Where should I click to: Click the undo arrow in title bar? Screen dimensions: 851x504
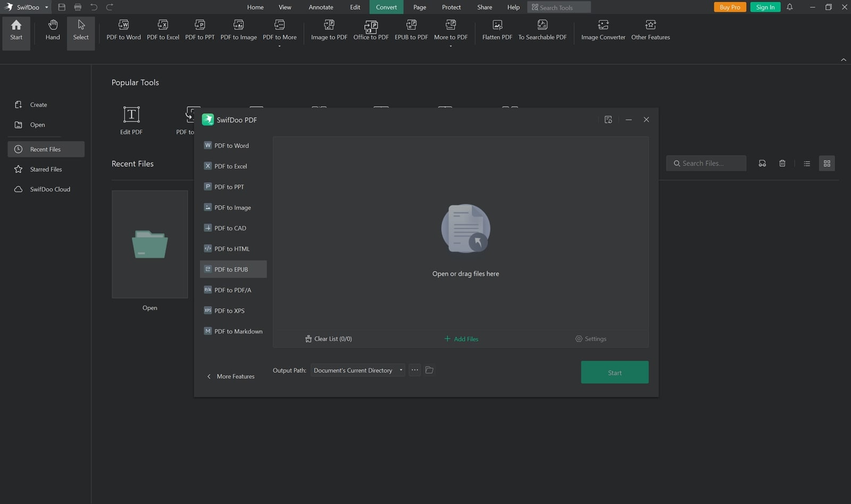click(94, 7)
